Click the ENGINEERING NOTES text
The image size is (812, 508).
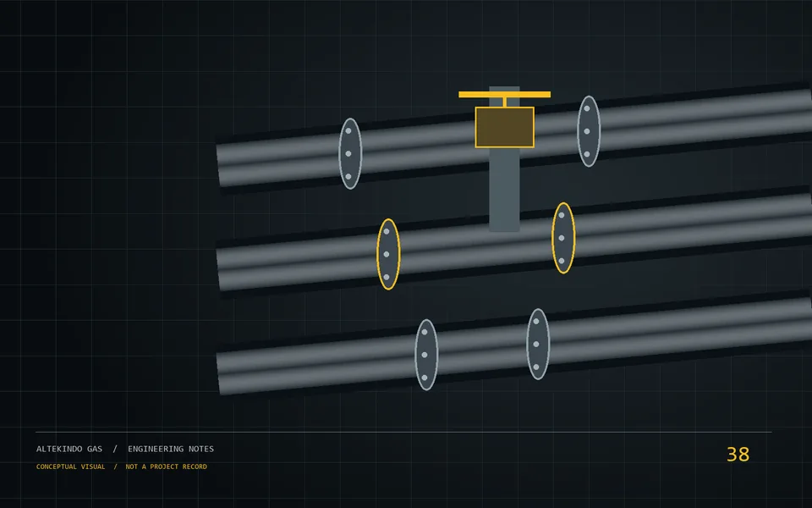(171, 449)
